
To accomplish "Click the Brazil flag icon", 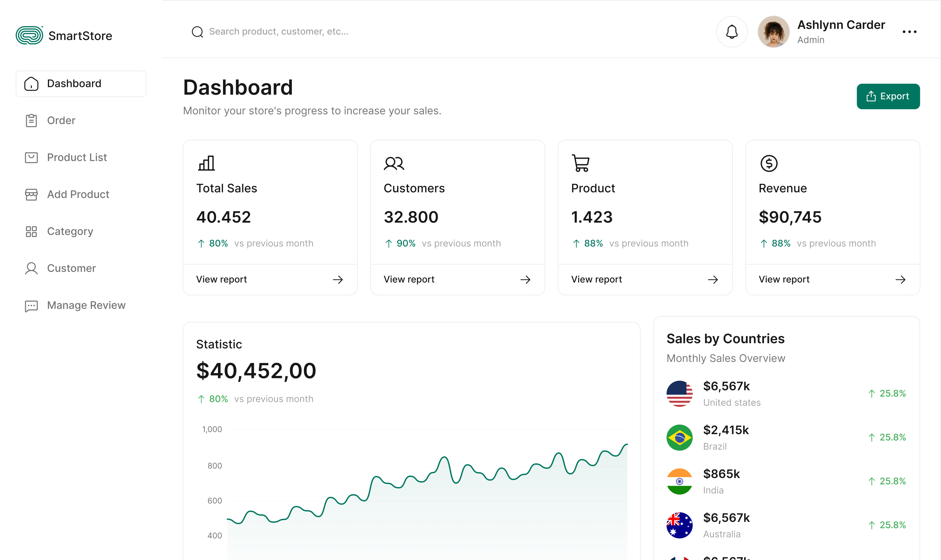I will tap(679, 438).
